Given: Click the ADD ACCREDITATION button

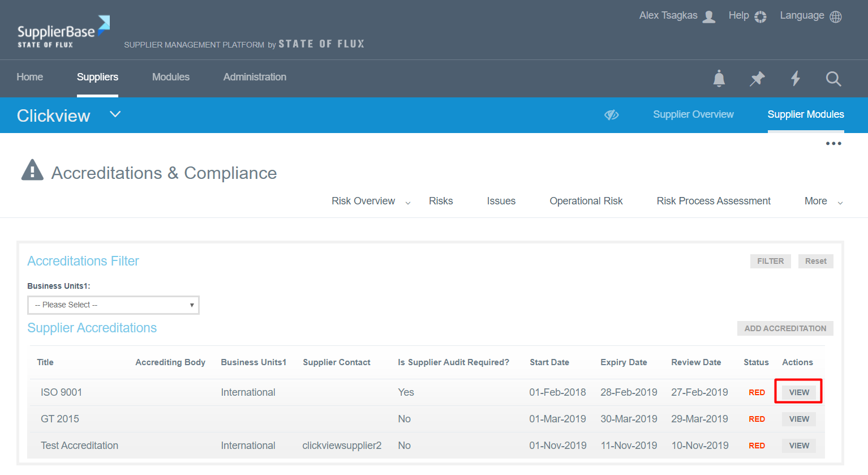Looking at the screenshot, I should coord(785,328).
